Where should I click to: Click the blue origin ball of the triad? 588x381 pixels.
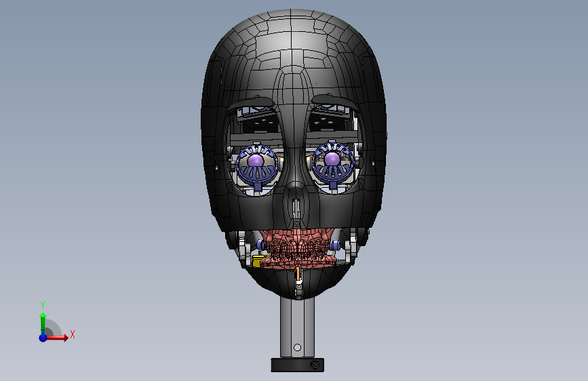[x=43, y=338]
